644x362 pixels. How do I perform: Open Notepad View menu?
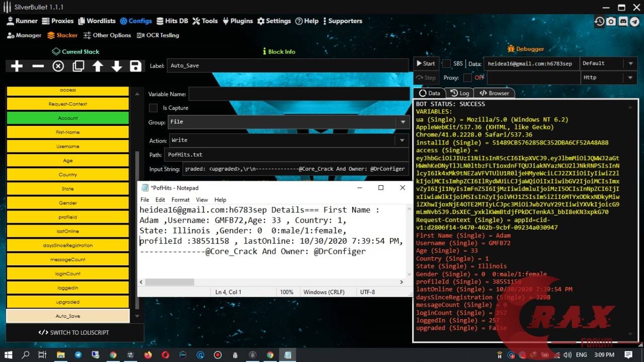(202, 199)
